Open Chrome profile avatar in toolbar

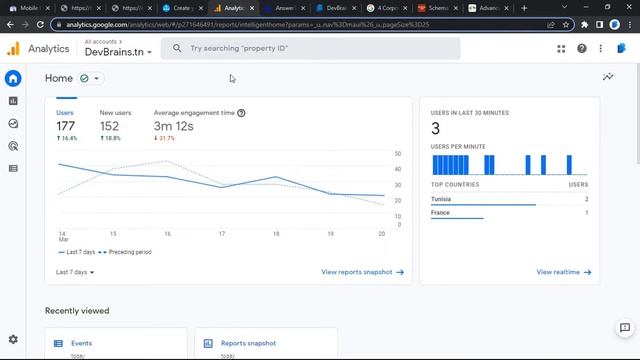(615, 24)
